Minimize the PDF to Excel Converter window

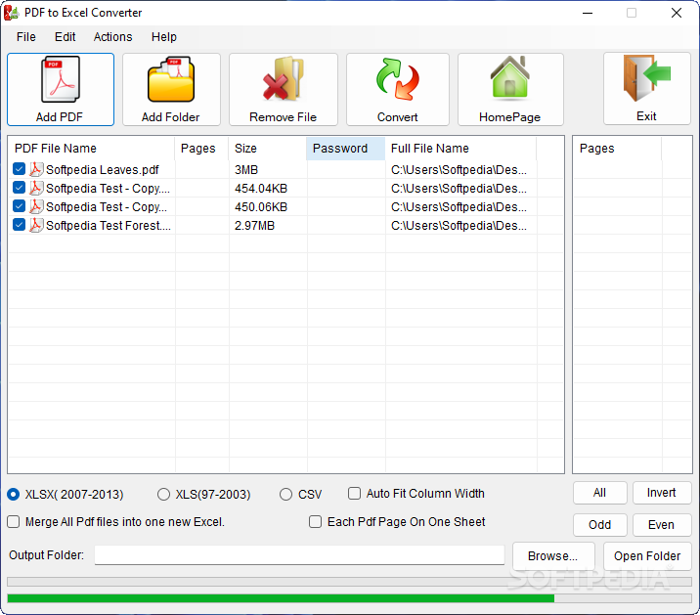[x=588, y=13]
